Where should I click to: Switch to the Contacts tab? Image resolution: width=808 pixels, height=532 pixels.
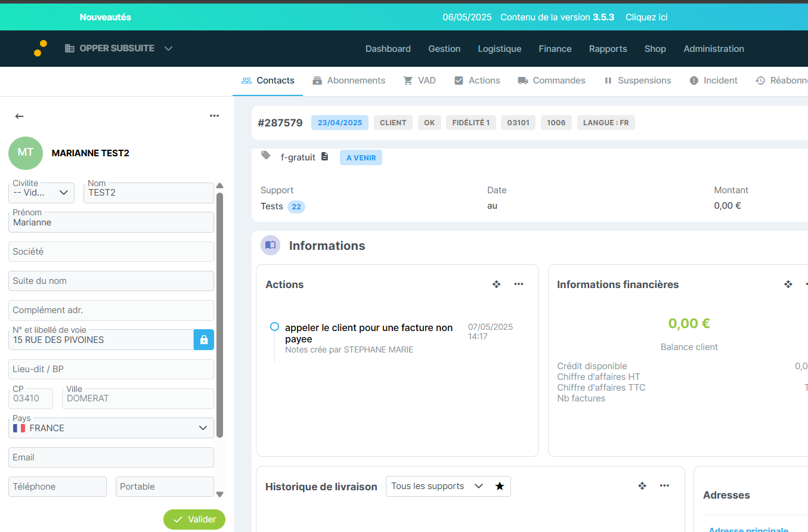click(268, 81)
